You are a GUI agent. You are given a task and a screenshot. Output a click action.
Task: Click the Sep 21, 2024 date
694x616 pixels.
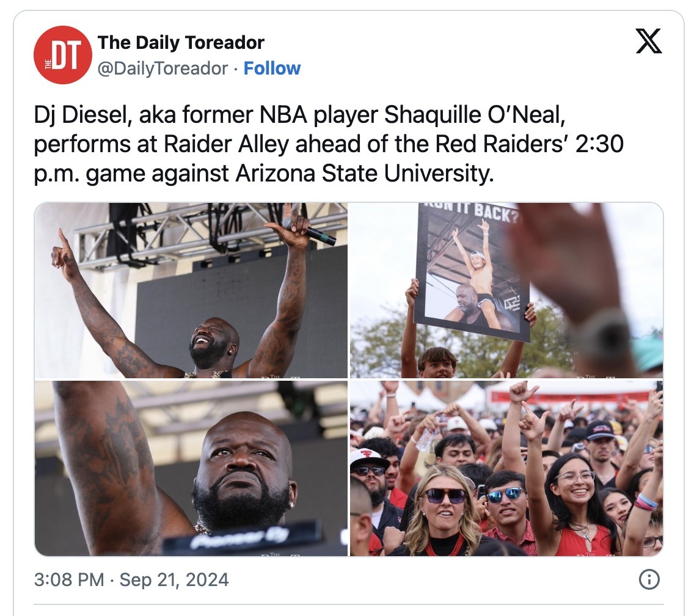pos(174,579)
